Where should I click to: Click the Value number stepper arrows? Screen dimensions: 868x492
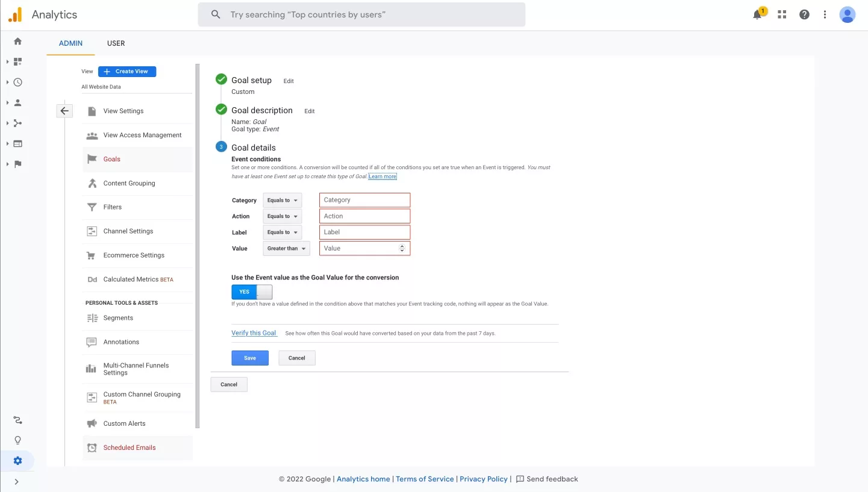(402, 248)
